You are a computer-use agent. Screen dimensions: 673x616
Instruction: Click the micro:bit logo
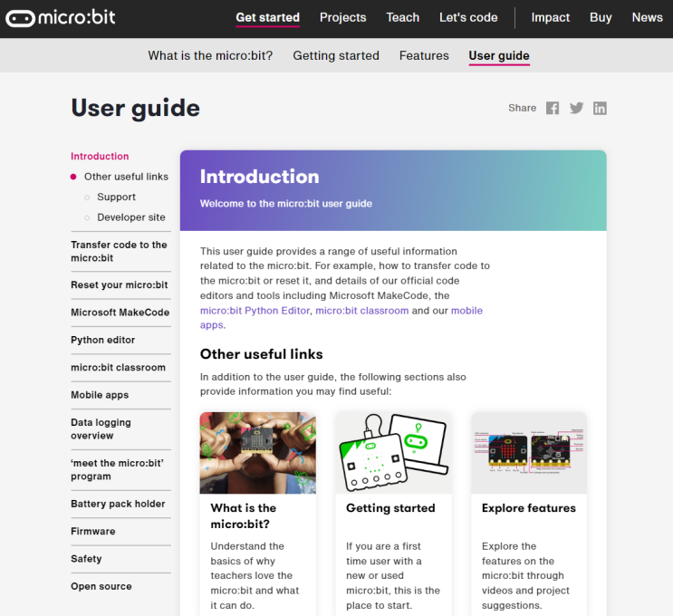[x=61, y=17]
